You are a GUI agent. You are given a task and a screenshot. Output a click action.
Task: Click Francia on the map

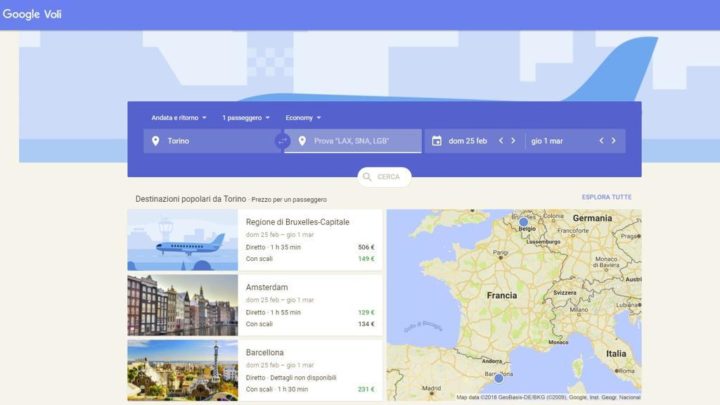[501, 295]
